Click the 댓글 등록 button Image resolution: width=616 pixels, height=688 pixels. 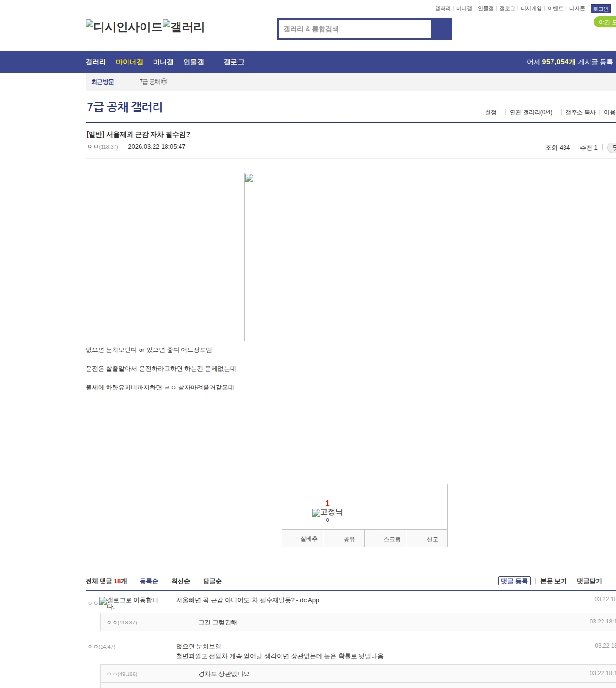point(514,581)
